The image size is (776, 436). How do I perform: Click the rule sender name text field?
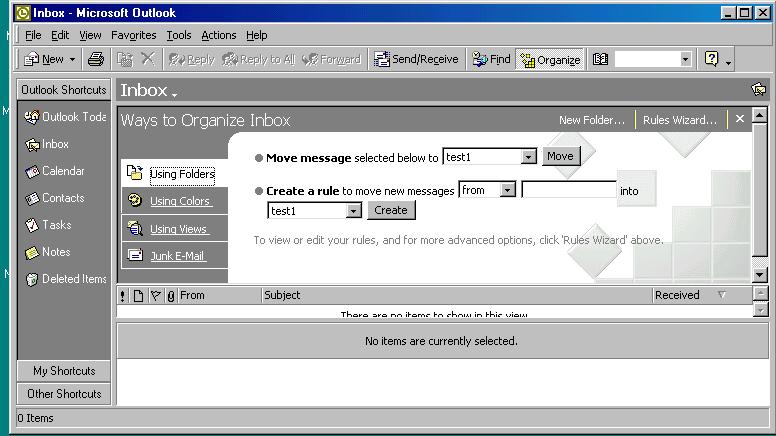(569, 190)
